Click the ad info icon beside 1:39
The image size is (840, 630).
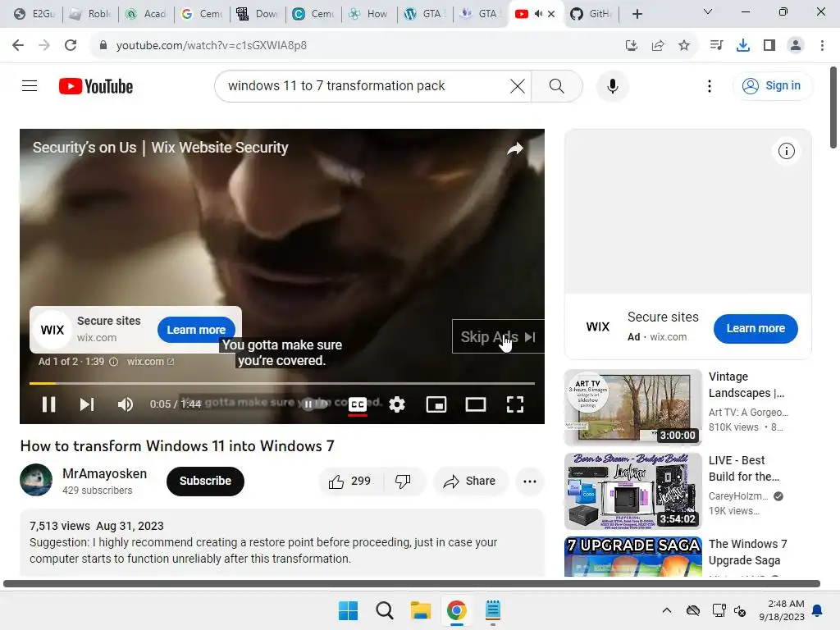coord(113,362)
